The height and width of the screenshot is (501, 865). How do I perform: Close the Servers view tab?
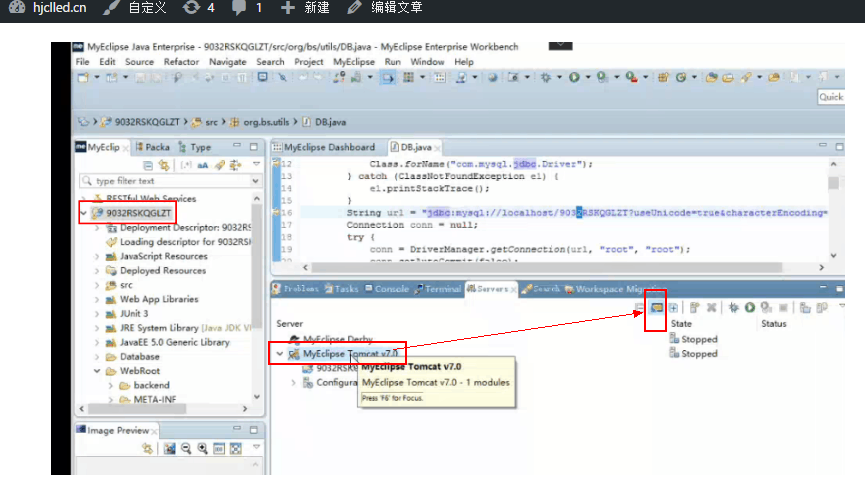(514, 289)
